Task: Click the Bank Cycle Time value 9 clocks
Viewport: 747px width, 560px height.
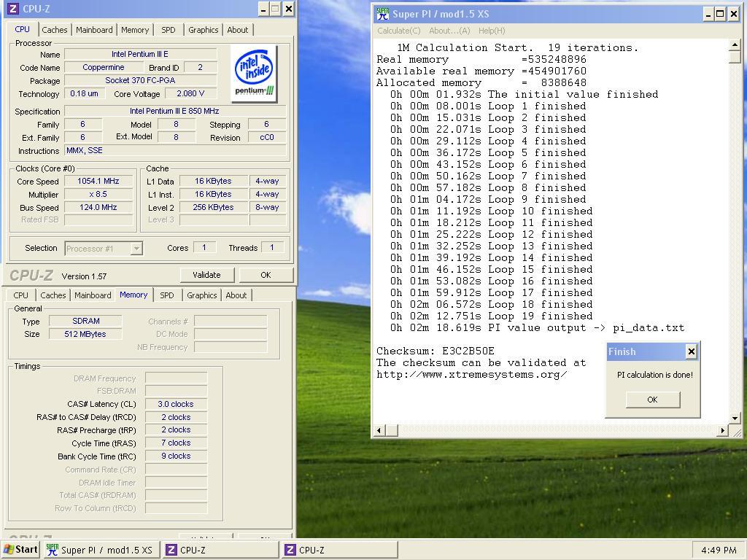Action: tap(176, 456)
